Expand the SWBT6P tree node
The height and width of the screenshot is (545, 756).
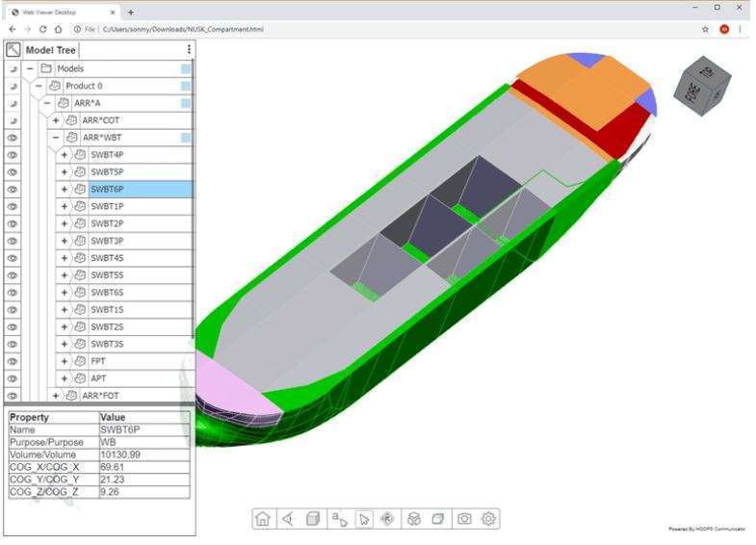65,190
